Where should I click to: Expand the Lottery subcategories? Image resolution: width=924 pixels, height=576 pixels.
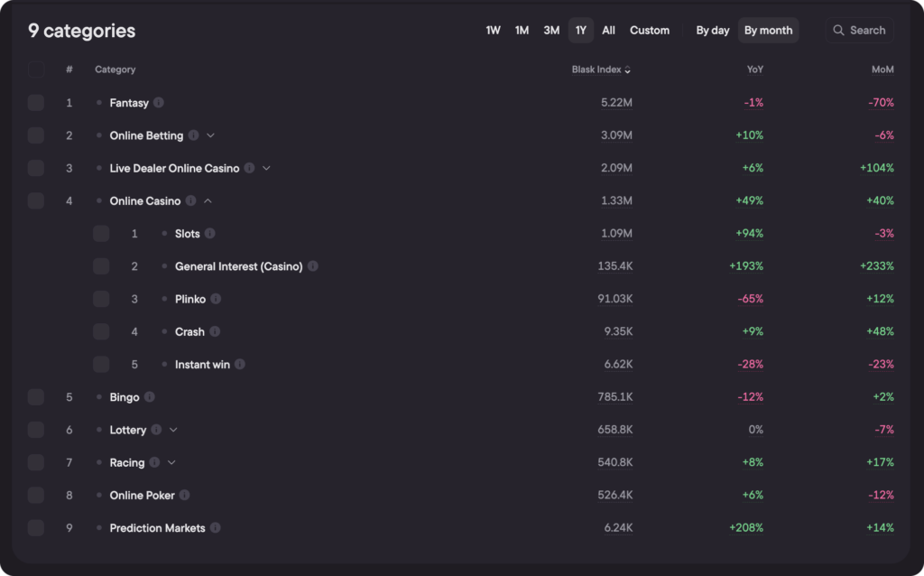(174, 430)
